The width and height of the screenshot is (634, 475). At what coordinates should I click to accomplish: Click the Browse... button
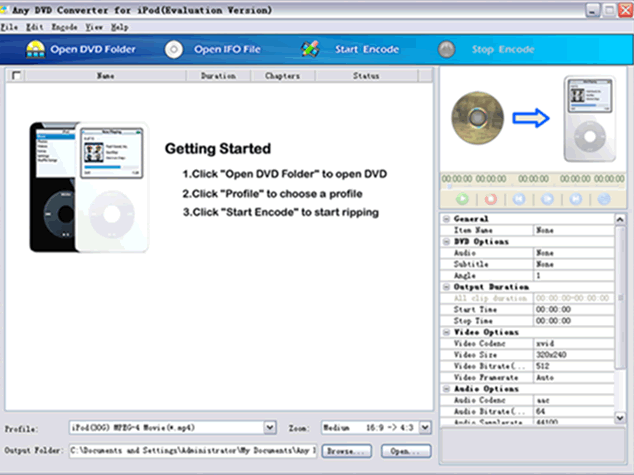coord(343,451)
